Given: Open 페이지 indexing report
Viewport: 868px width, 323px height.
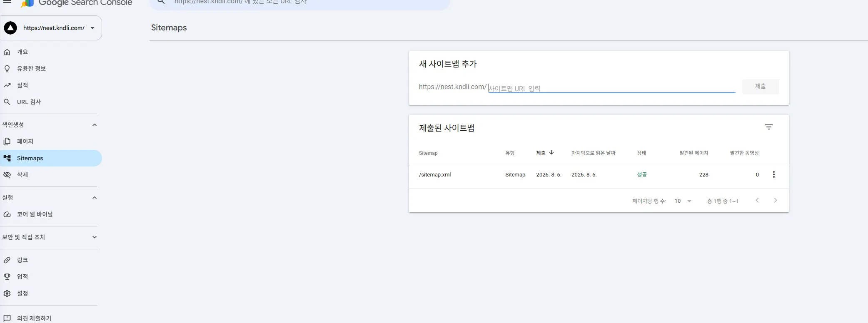Looking at the screenshot, I should (x=51, y=142).
